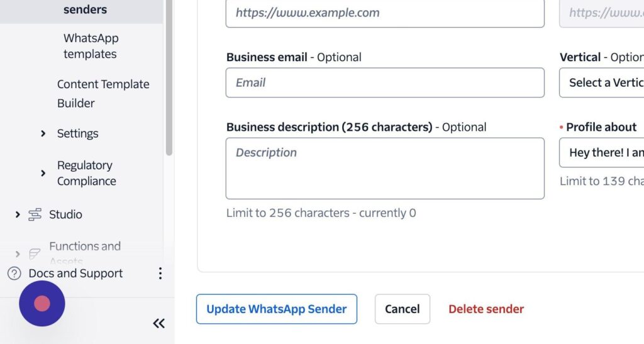This screenshot has height=344, width=644.
Task: Click into the Business description text area
Action: point(385,168)
